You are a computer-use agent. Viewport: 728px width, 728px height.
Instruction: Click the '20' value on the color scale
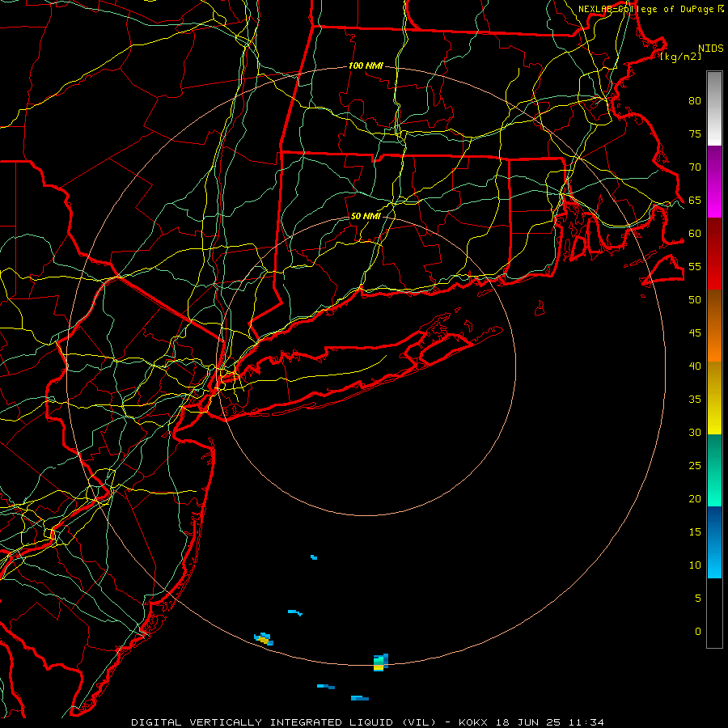point(695,499)
